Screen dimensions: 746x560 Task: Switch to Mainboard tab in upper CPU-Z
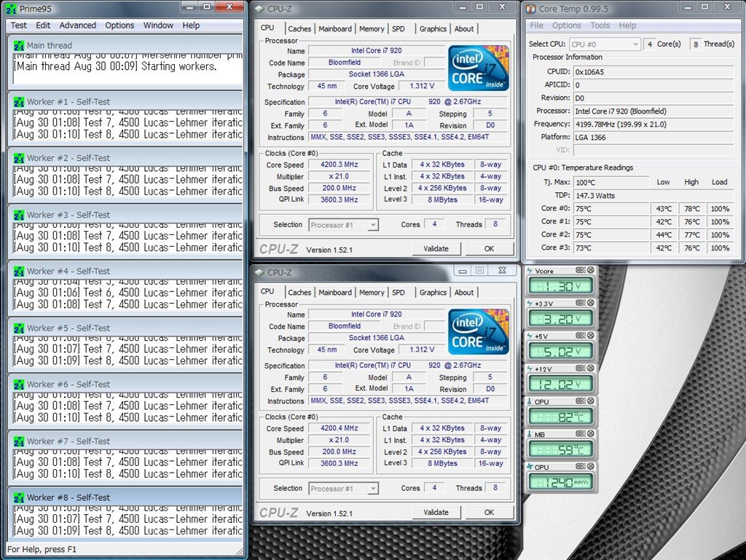click(335, 29)
